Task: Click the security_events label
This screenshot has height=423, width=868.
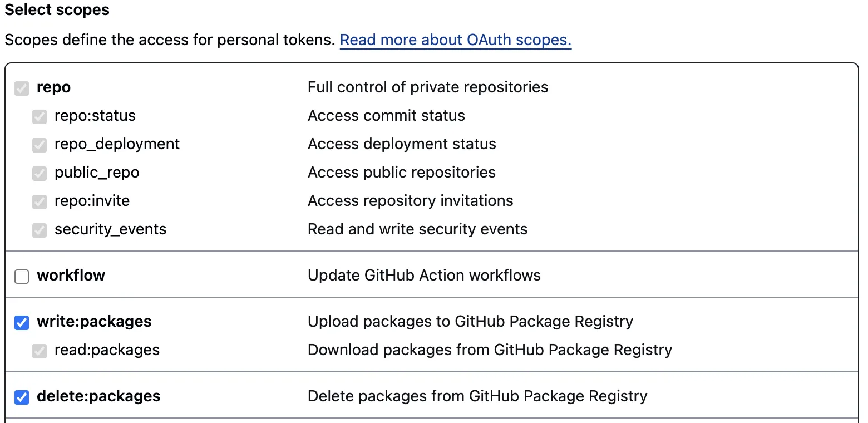Action: point(110,229)
